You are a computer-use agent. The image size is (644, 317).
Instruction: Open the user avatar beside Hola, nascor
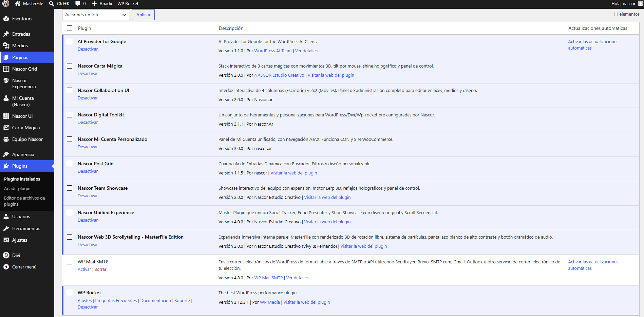[x=640, y=4]
